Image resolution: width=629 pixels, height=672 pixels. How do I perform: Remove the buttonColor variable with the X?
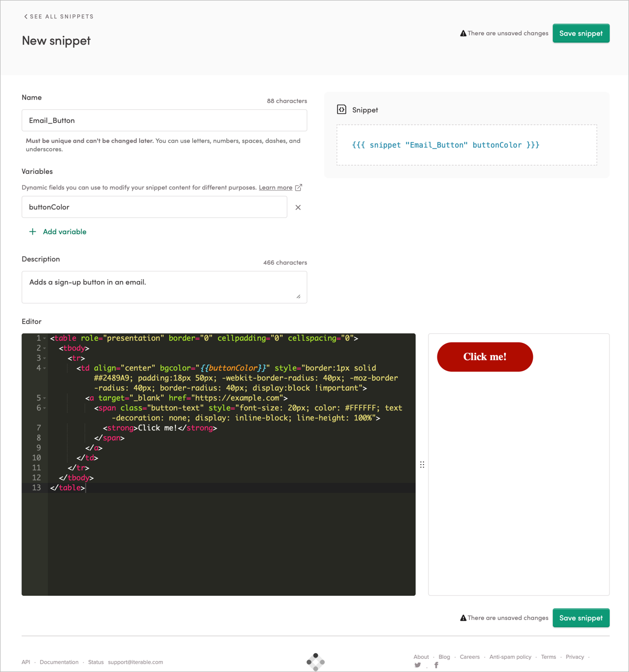(298, 207)
